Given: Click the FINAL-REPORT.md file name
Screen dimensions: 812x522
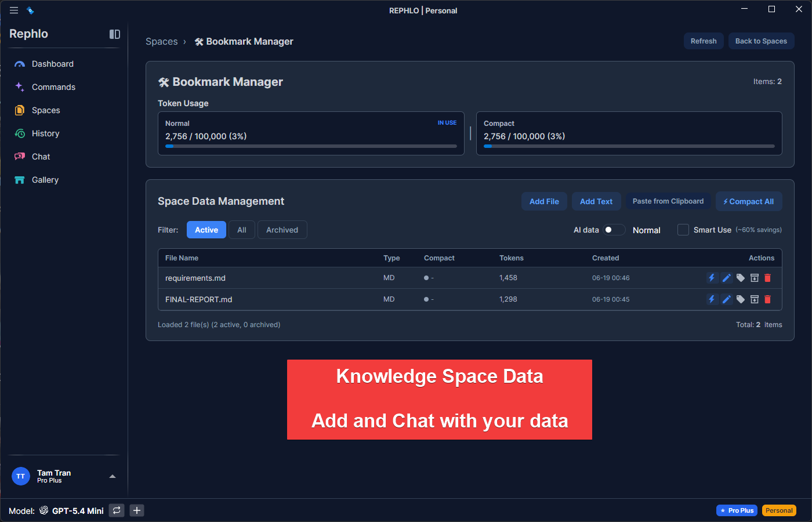Looking at the screenshot, I should click(x=199, y=300).
